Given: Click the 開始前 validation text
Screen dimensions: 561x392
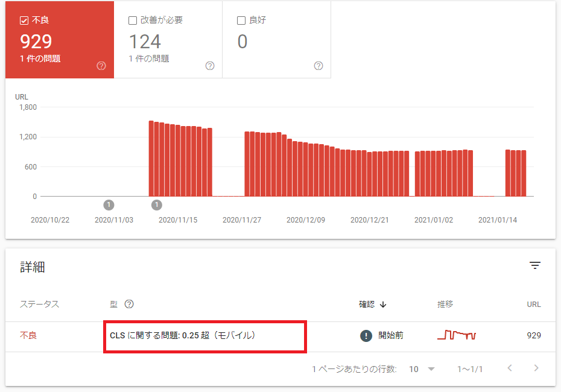Looking at the screenshot, I should point(391,335).
